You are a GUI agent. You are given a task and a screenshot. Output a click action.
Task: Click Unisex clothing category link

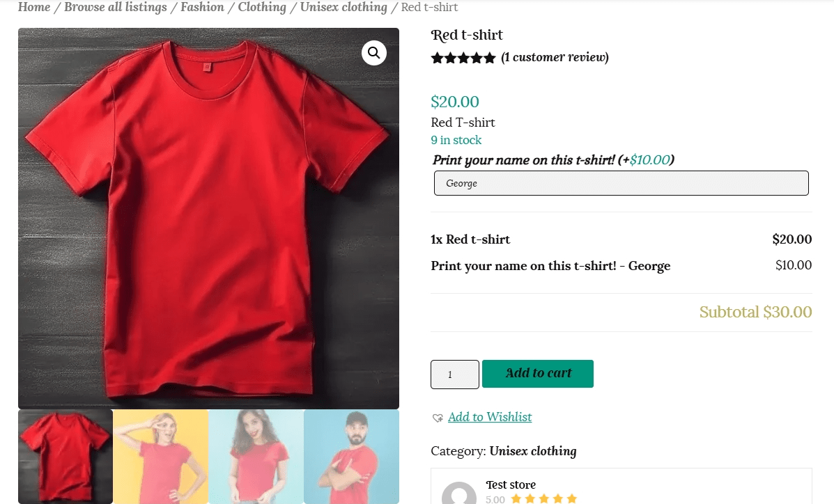[533, 451]
